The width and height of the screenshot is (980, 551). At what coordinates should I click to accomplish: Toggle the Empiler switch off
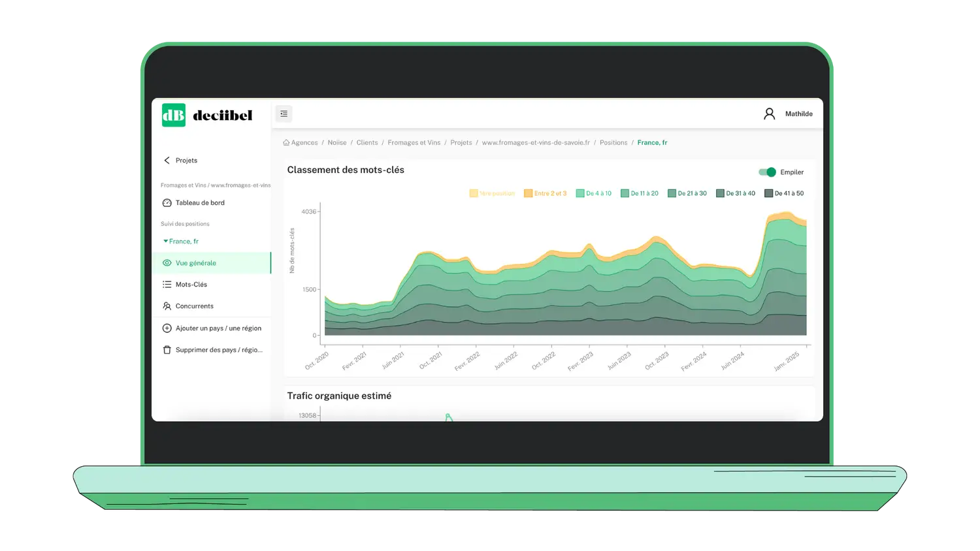click(767, 172)
